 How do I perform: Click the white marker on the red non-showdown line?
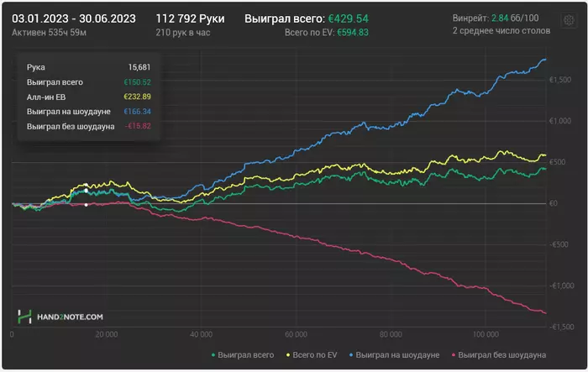(87, 205)
